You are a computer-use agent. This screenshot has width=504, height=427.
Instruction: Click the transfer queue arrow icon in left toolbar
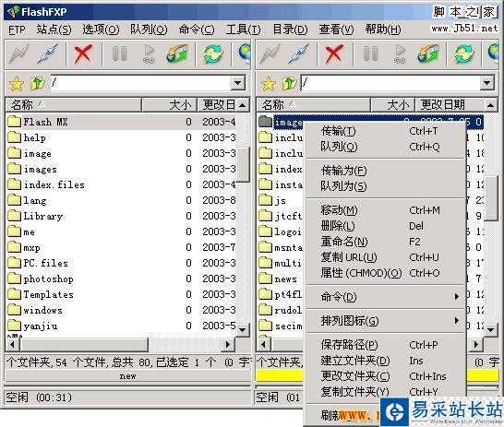177,53
